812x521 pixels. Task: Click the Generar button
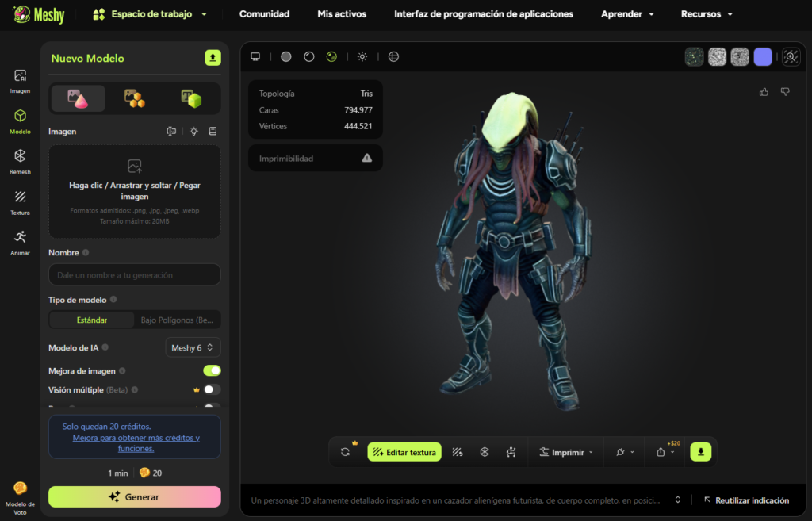pos(134,496)
